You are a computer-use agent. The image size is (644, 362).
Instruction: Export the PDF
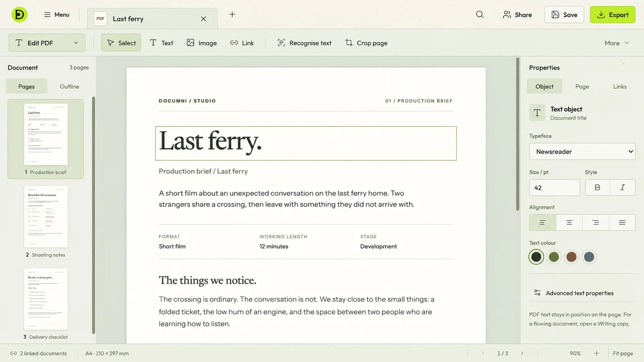[612, 15]
